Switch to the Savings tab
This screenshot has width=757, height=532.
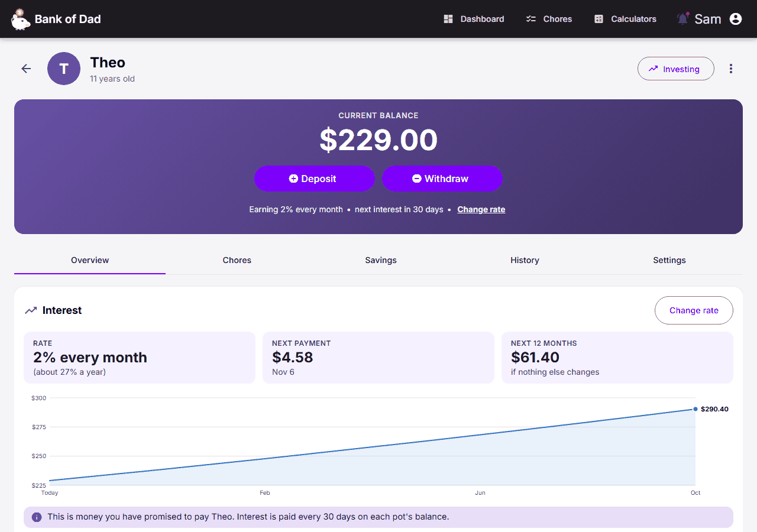click(381, 260)
